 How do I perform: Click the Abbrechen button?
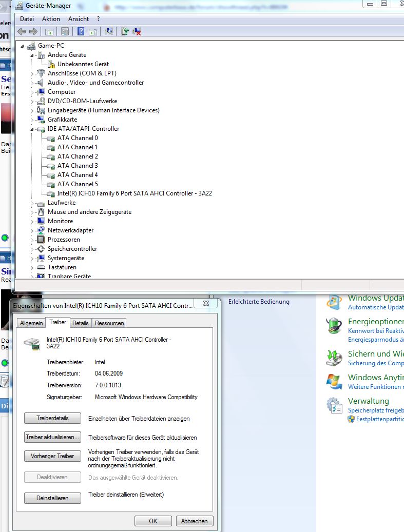(x=195, y=521)
